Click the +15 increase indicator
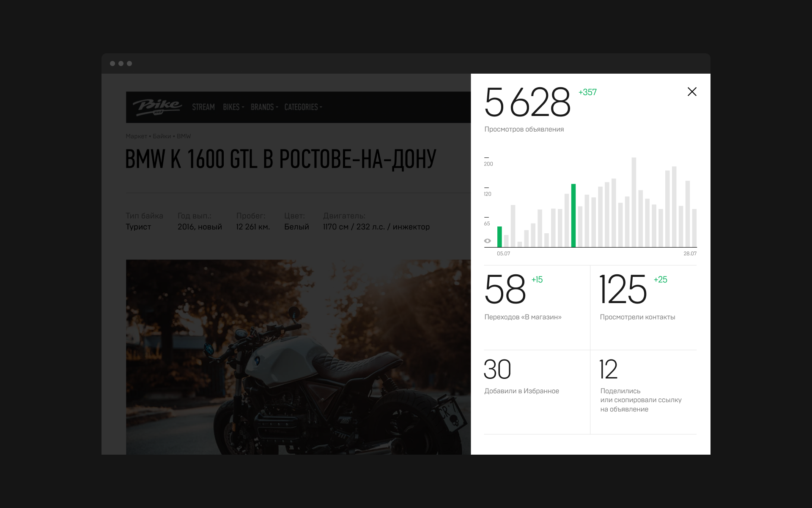The width and height of the screenshot is (812, 508). coord(537,280)
